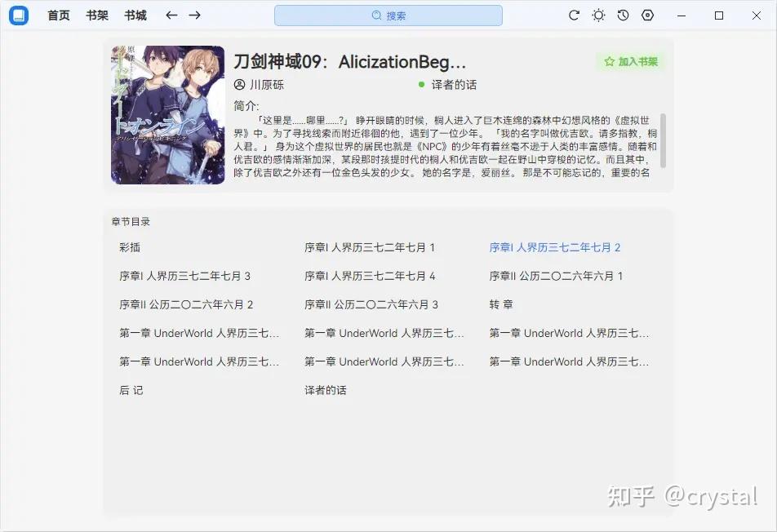Click the forward navigation arrow

(196, 15)
